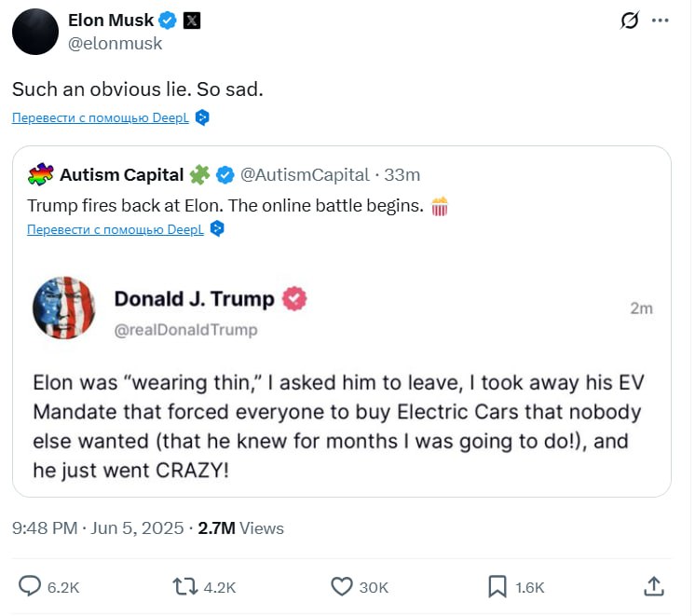Image resolution: width=695 pixels, height=616 pixels.
Task: Click the Autism Capital rainbow avatar
Action: coord(40,174)
